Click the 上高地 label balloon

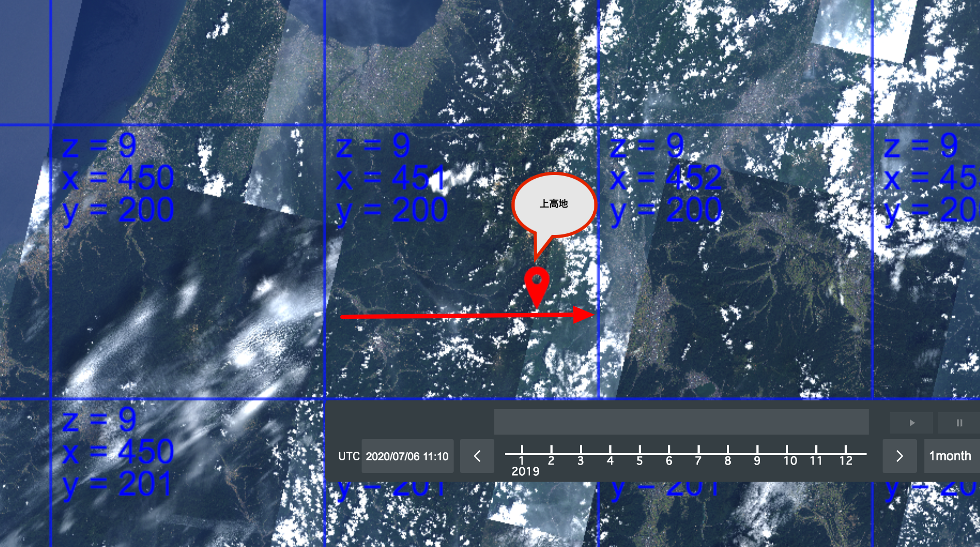coord(554,204)
